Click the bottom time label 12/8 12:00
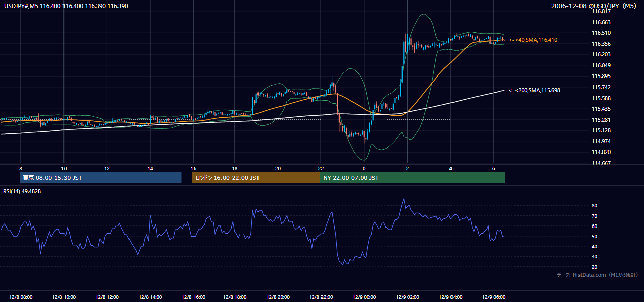 pos(107,297)
